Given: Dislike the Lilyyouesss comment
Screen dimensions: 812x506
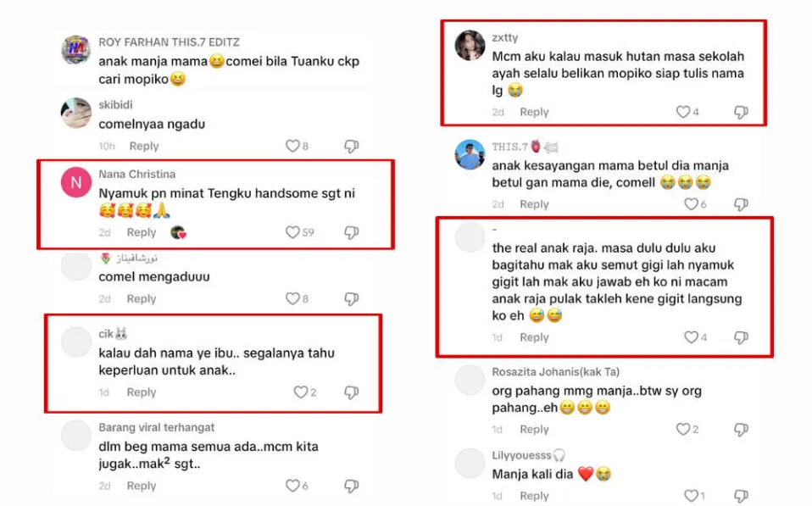Looking at the screenshot, I should pyautogui.click(x=741, y=496).
